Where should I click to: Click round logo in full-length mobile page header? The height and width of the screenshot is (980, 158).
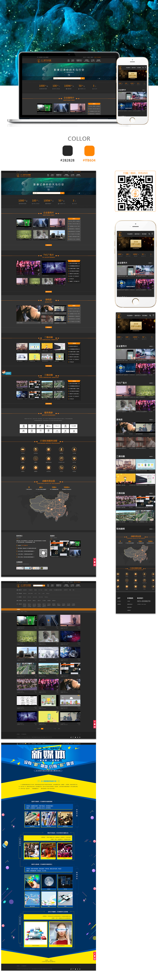coord(119,315)
